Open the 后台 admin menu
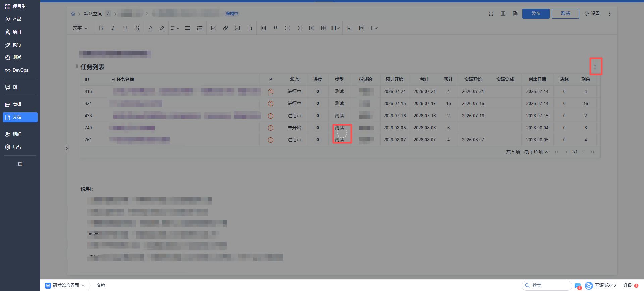The image size is (644, 291). click(20, 147)
